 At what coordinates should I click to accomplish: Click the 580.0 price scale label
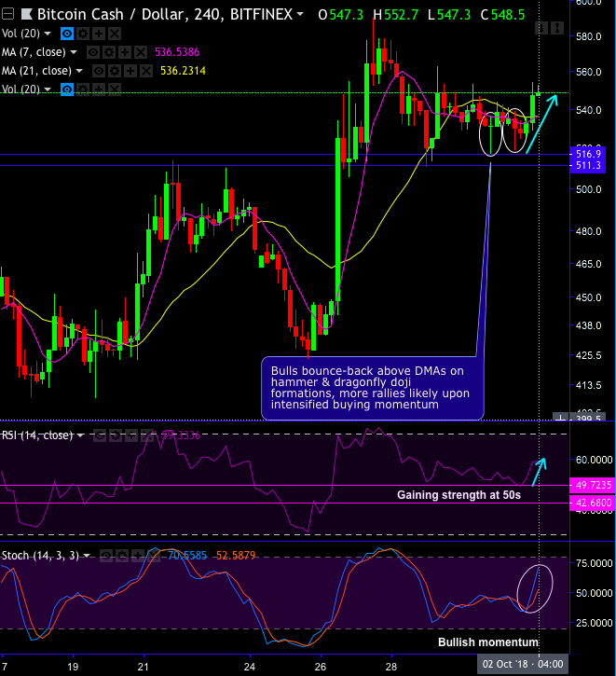pos(588,36)
